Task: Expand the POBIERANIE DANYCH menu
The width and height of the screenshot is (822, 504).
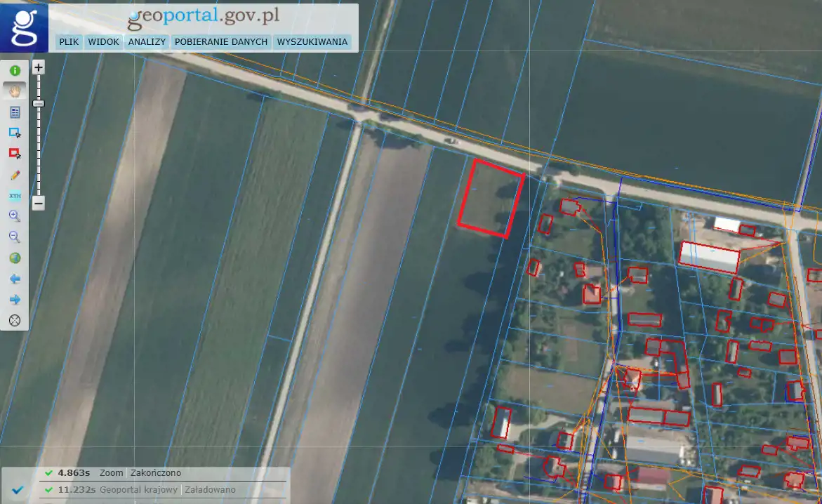Action: pos(221,42)
